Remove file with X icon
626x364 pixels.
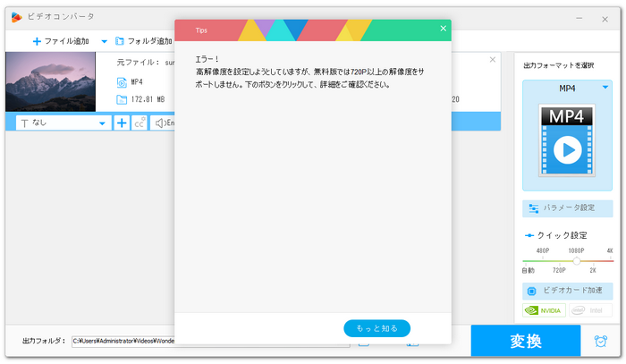(x=493, y=59)
